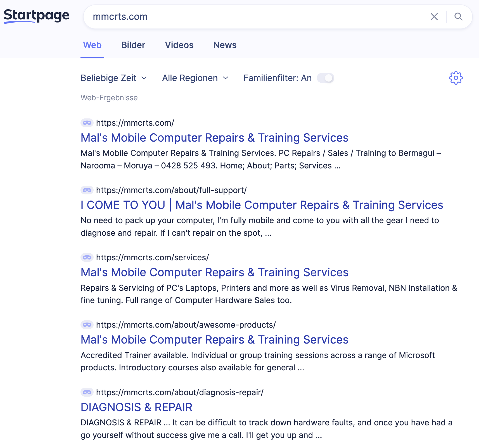Screen dimensions: 479x448
Task: Open the DIAGNOSIS & REPAIR result link
Action: point(136,407)
